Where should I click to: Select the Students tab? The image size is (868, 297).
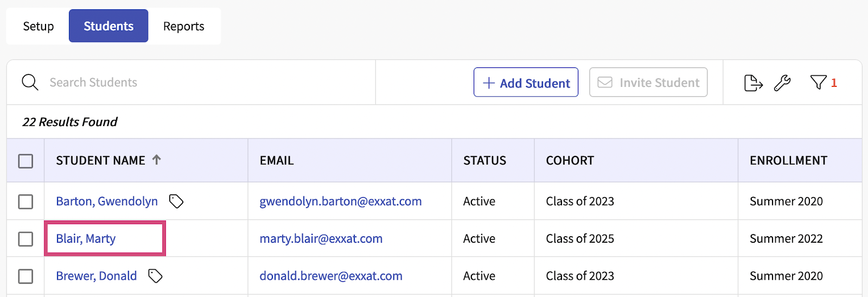coord(108,26)
